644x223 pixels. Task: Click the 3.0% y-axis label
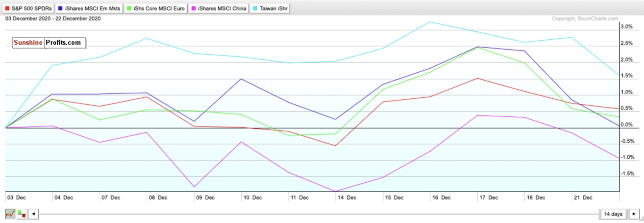point(626,27)
